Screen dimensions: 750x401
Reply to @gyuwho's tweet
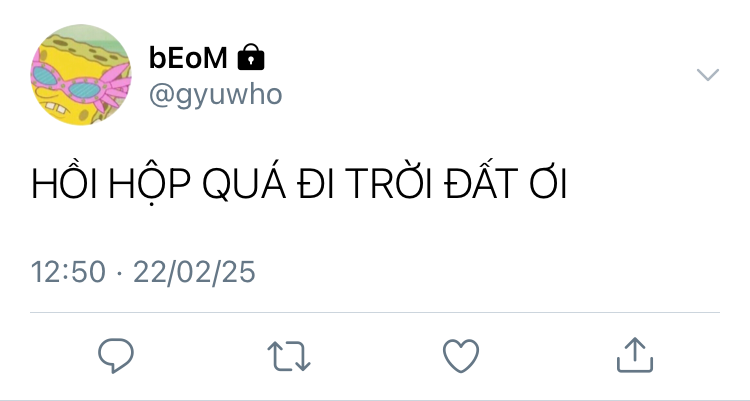116,355
